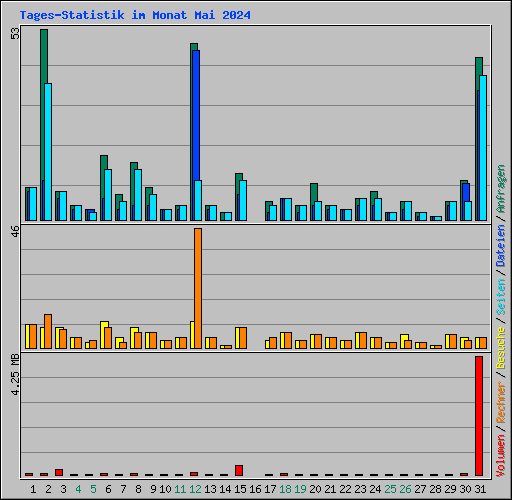Viewport: 512px width, 500px height.
Task: Click the x-axis day label 3
Action: pos(63,489)
